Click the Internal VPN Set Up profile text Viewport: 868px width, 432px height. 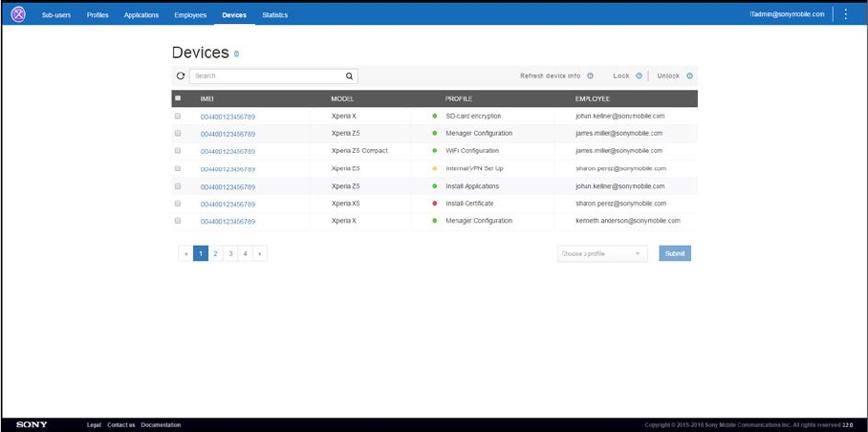474,168
